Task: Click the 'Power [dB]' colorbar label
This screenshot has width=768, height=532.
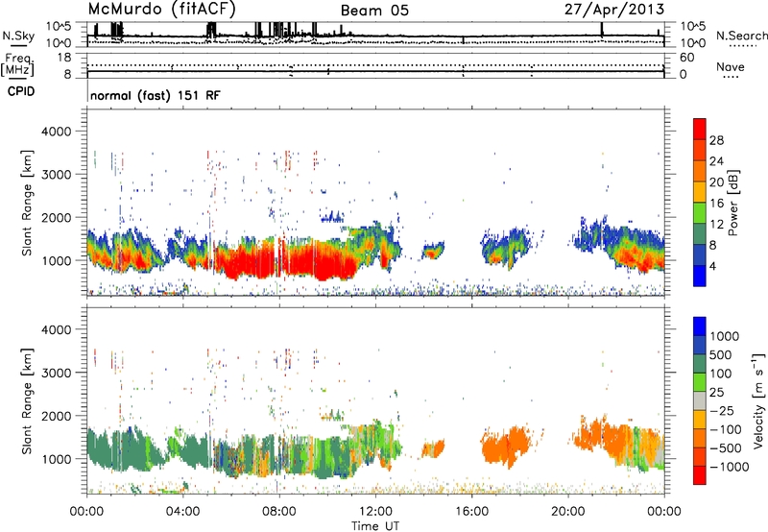Action: pyautogui.click(x=732, y=203)
